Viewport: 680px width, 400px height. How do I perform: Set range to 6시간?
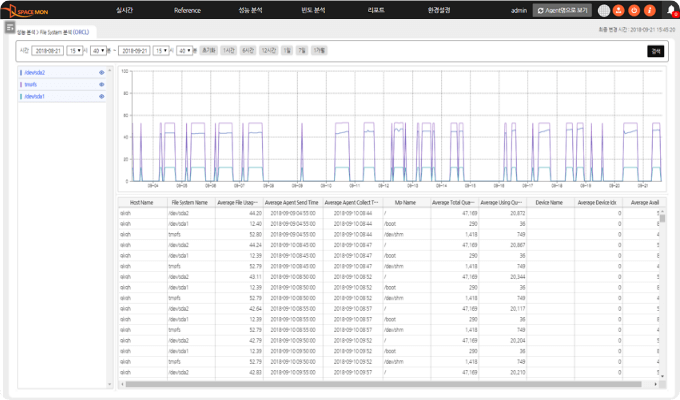[248, 51]
